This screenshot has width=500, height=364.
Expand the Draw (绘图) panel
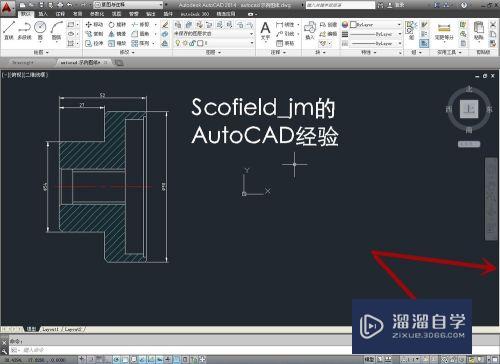pyautogui.click(x=41, y=52)
